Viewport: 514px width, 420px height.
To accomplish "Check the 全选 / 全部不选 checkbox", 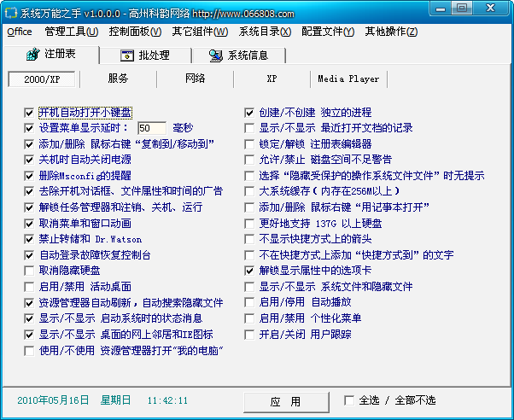I will (x=349, y=400).
